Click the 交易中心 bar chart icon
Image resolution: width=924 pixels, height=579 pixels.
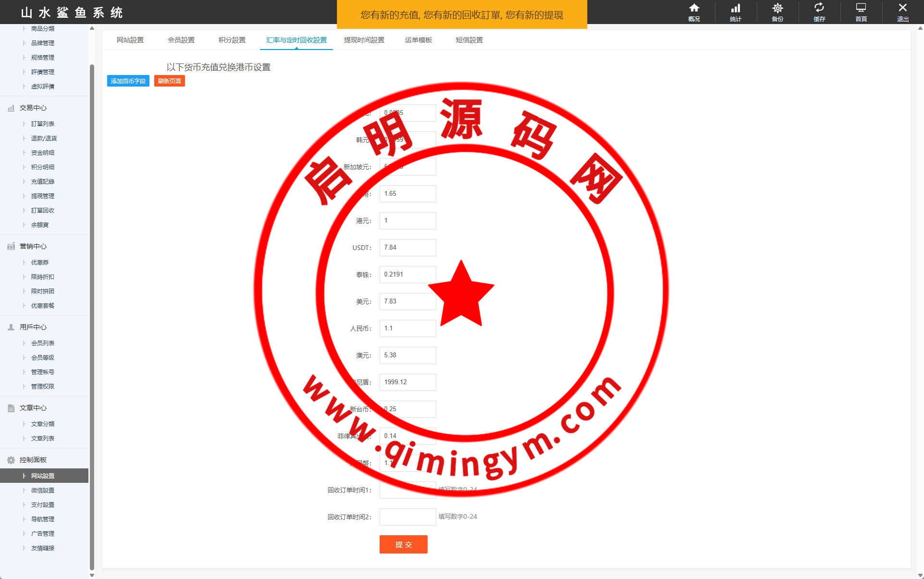11,108
